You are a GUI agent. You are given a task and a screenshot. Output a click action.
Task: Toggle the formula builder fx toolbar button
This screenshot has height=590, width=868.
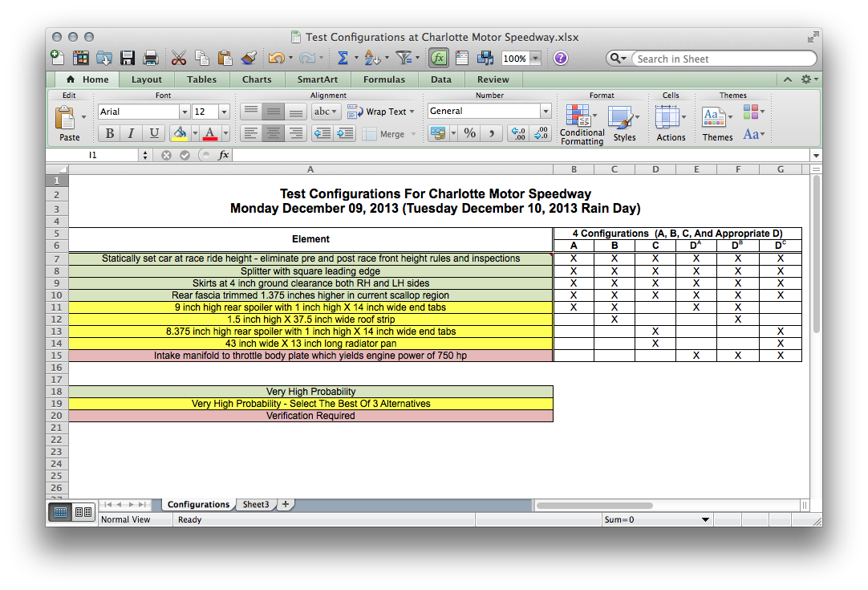[x=439, y=58]
